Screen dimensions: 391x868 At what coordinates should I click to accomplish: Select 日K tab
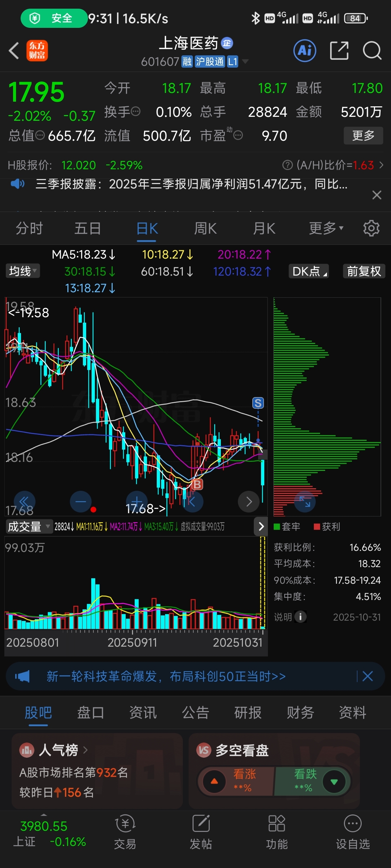pos(147,228)
